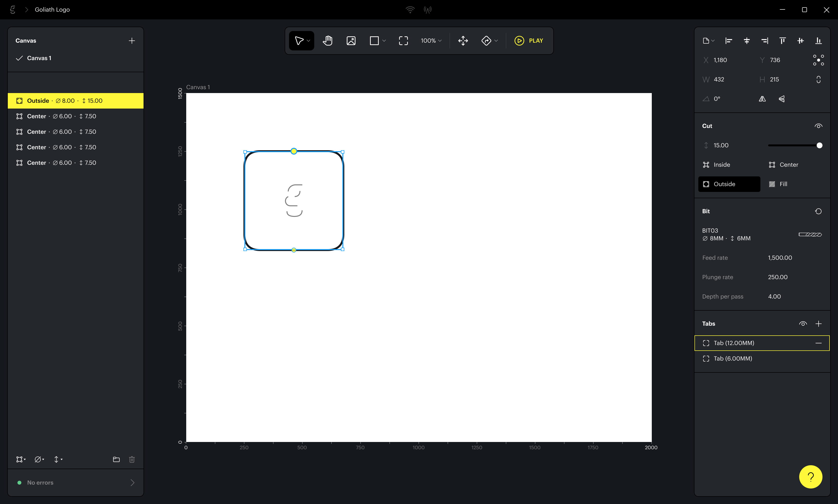This screenshot has width=838, height=504.
Task: Open the 100% zoom dropdown
Action: tap(431, 41)
